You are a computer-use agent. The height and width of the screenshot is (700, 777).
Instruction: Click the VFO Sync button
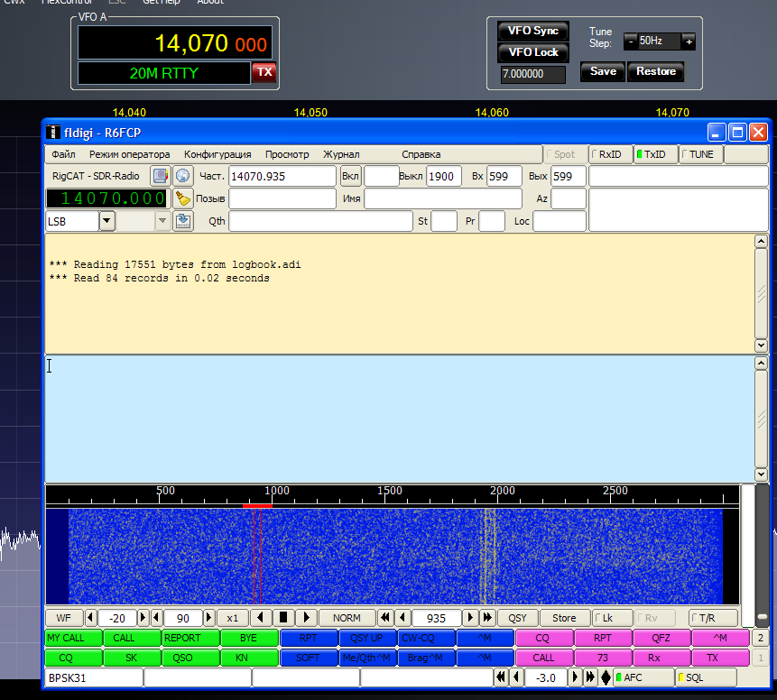(x=533, y=31)
